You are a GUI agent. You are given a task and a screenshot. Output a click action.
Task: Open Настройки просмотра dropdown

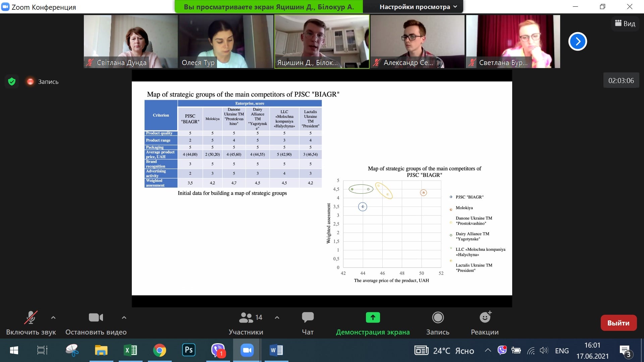tap(418, 7)
